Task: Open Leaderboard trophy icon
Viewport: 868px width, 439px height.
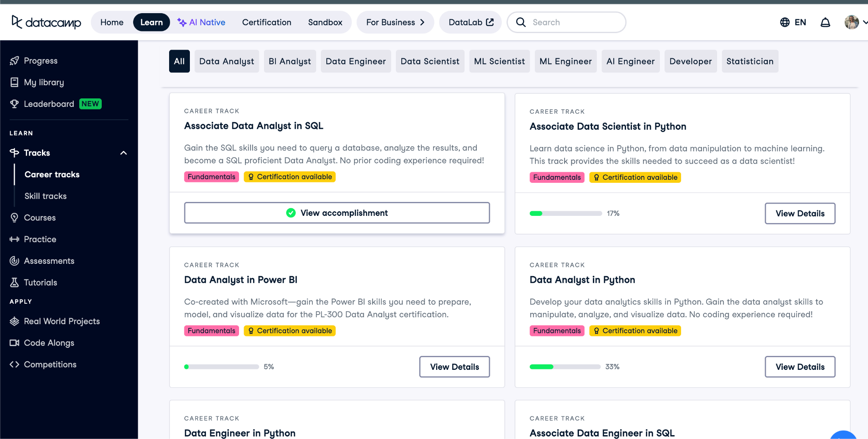Action: (x=14, y=104)
